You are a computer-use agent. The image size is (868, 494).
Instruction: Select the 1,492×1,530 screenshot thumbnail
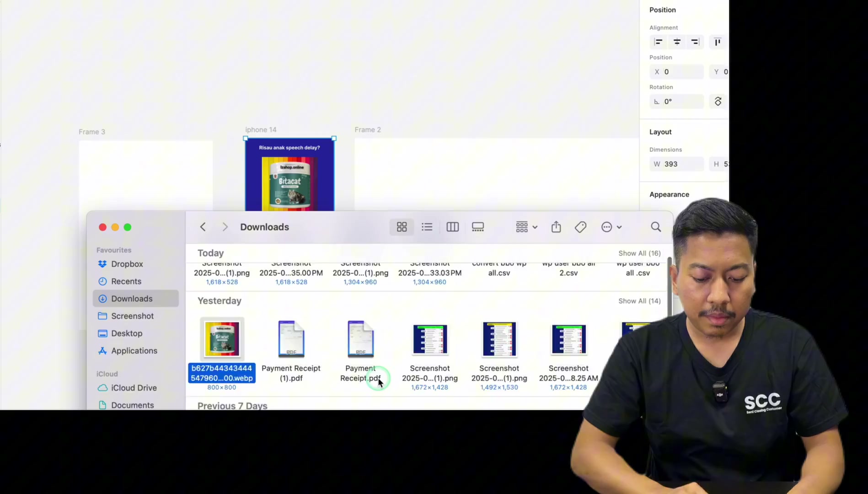499,339
